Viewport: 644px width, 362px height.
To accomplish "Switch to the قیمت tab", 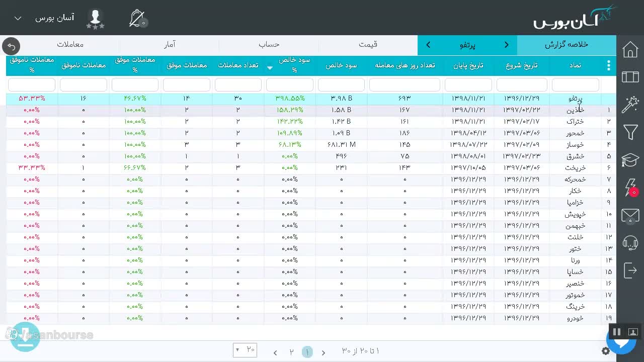I will (x=368, y=44).
